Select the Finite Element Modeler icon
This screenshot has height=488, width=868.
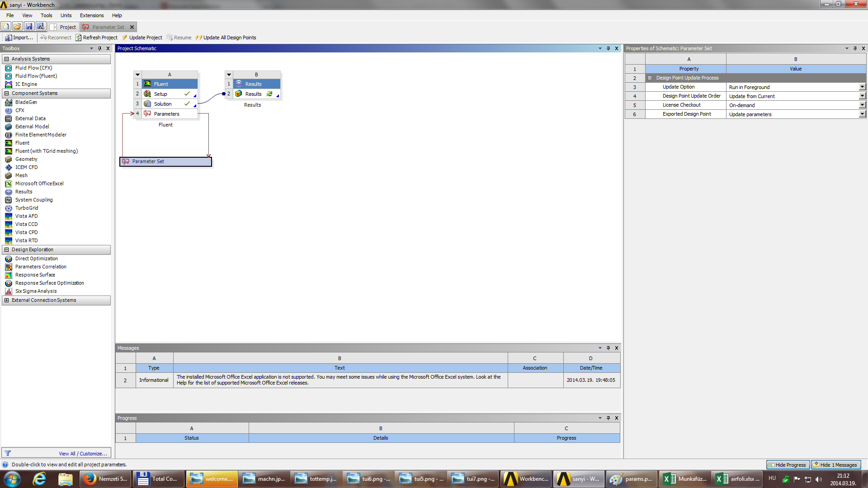(8, 135)
